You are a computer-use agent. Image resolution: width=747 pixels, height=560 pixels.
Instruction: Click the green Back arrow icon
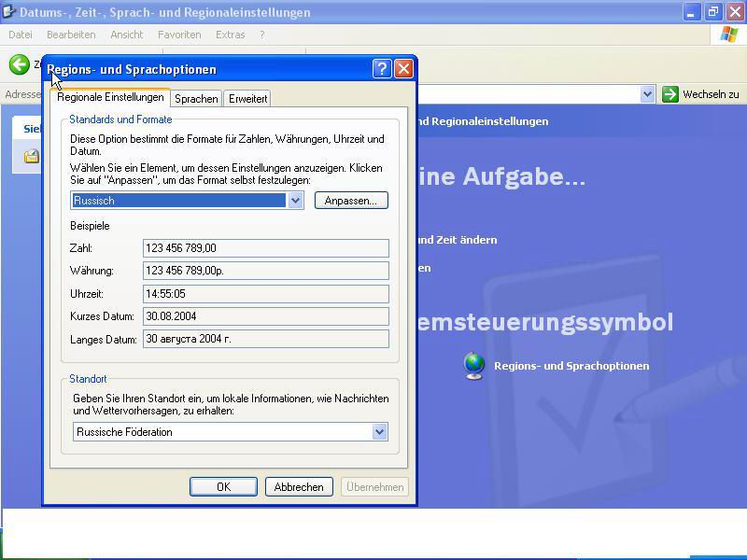(x=19, y=64)
